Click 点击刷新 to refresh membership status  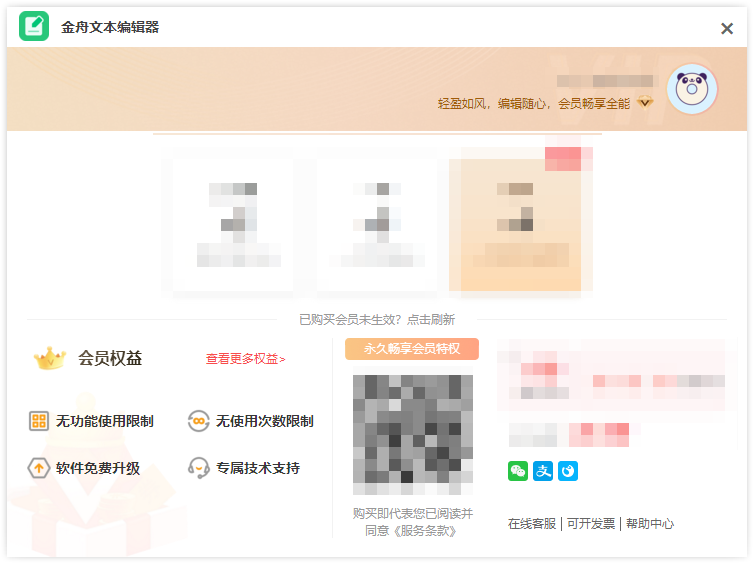pos(430,320)
